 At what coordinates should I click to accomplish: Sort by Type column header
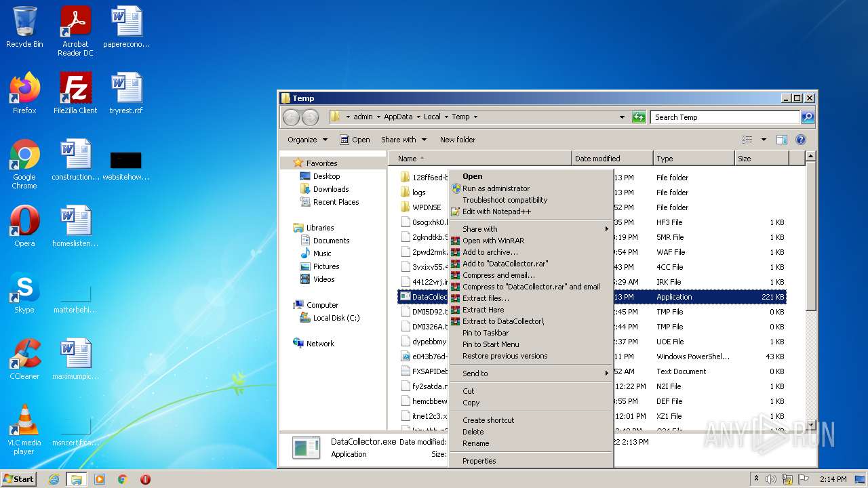click(694, 159)
